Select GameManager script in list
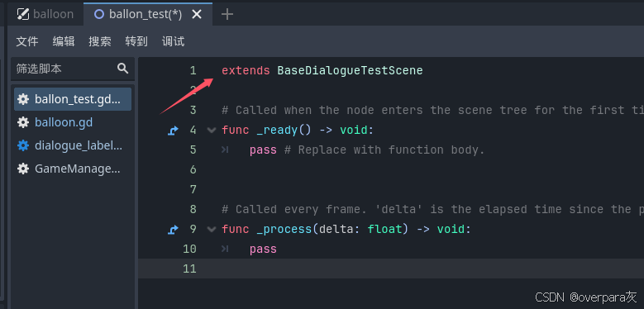The width and height of the screenshot is (644, 309). click(73, 169)
